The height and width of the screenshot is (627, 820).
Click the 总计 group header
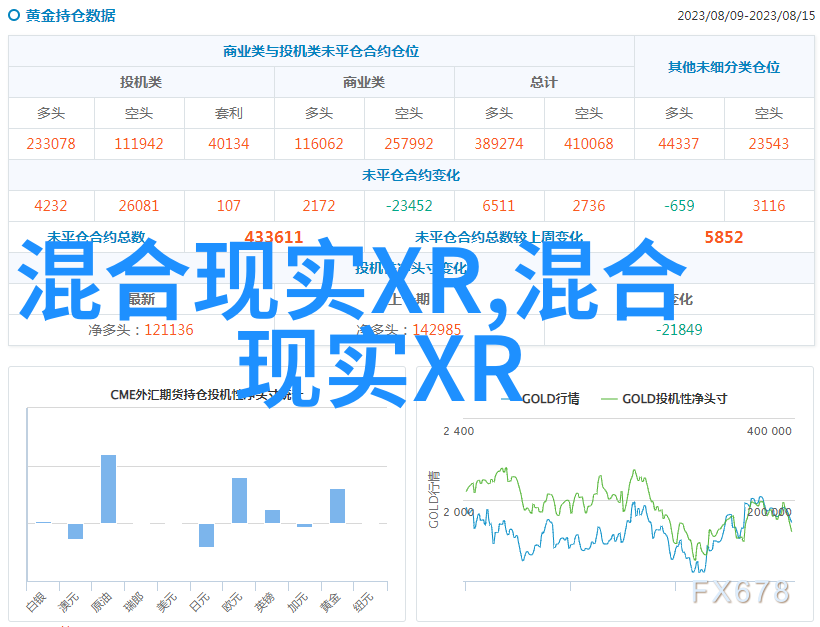tap(544, 82)
